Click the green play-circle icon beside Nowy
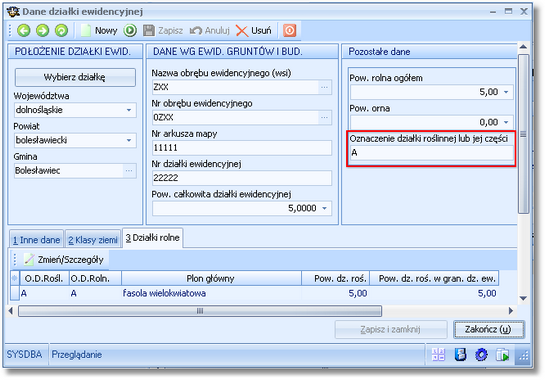This screenshot has width=545, height=380. tap(130, 31)
